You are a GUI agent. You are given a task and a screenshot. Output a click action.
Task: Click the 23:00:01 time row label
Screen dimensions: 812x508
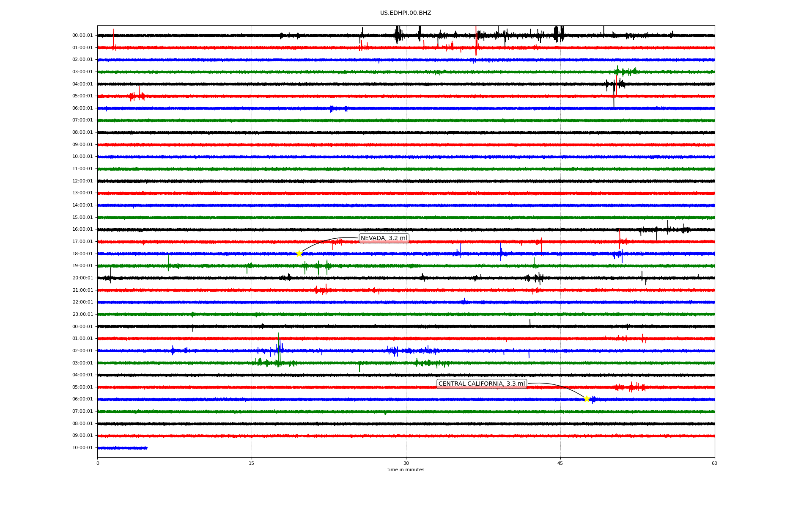pos(82,315)
